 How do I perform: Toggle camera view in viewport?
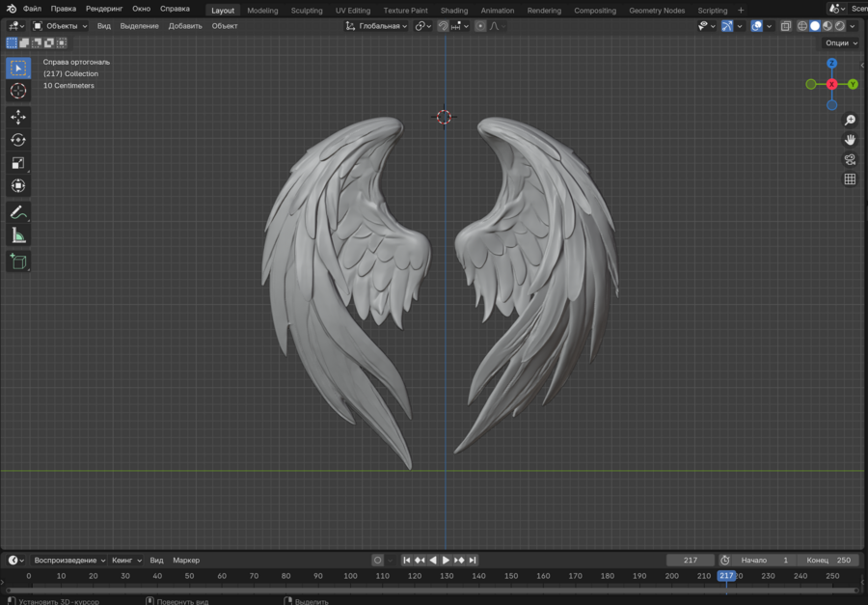[850, 159]
